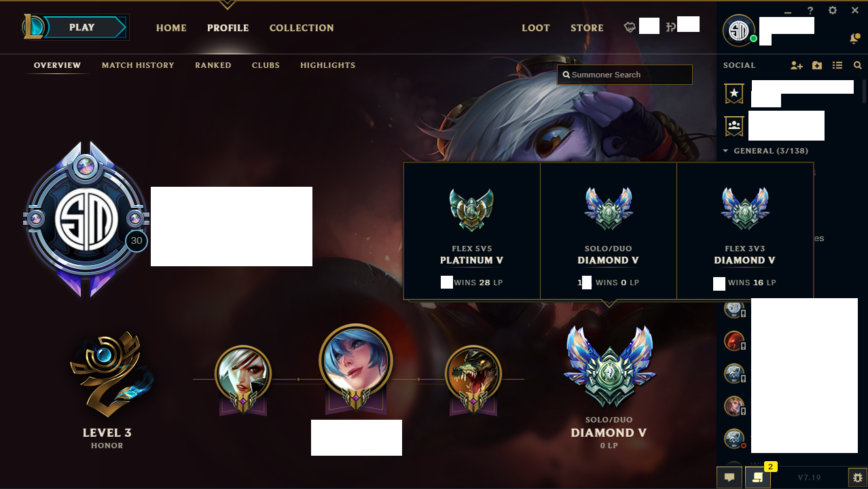Click the add folder icon in Social

pyautogui.click(x=817, y=65)
